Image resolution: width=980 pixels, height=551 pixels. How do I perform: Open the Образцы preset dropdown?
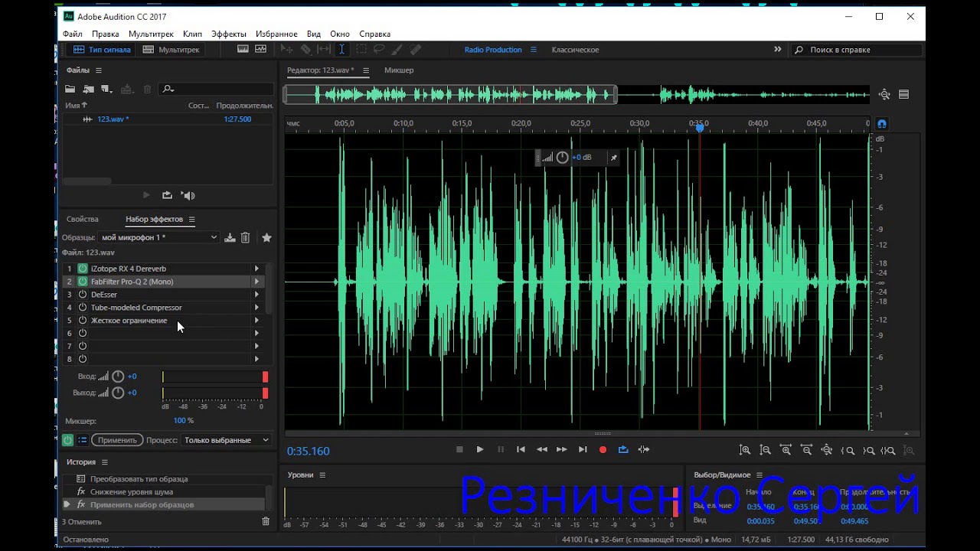pos(158,238)
